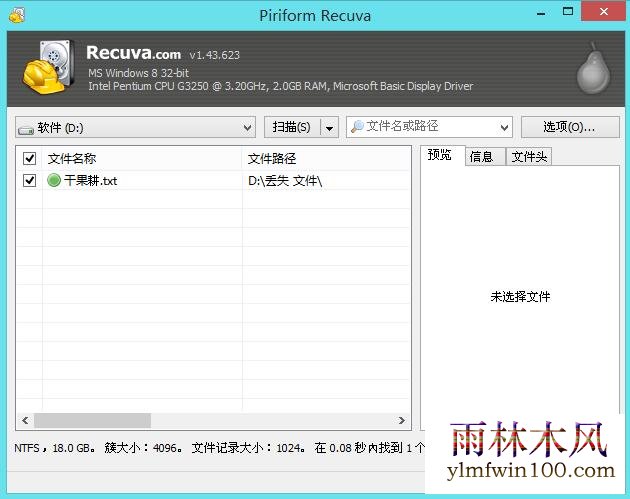Switch to the 文件头 tab

[529, 157]
